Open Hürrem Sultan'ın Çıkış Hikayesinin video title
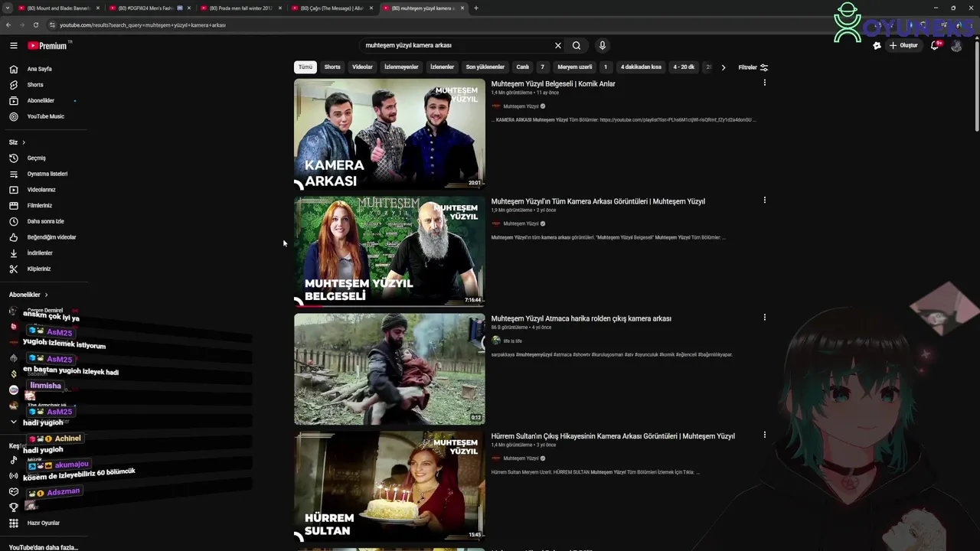980x551 pixels. point(612,436)
